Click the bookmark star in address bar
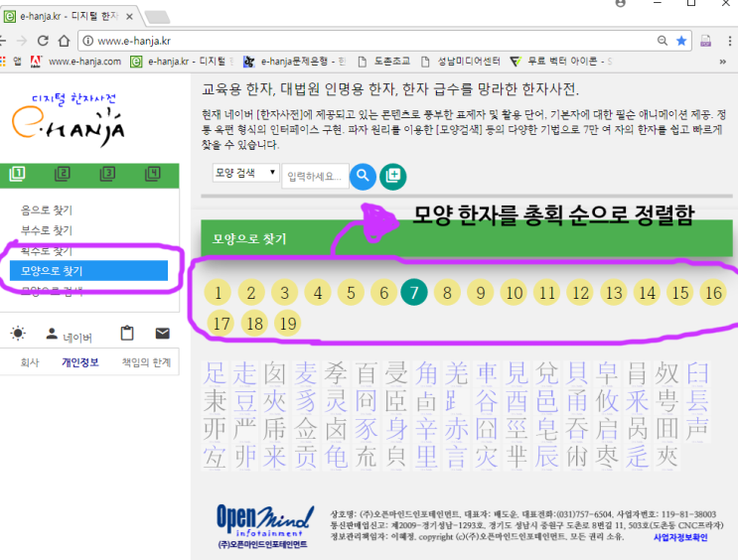 tap(681, 41)
